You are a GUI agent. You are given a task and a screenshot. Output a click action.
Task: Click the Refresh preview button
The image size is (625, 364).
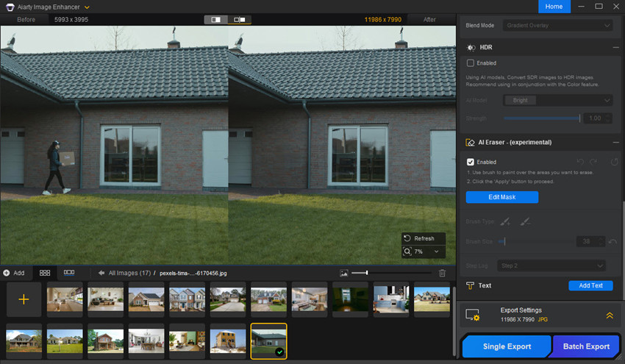coord(424,238)
